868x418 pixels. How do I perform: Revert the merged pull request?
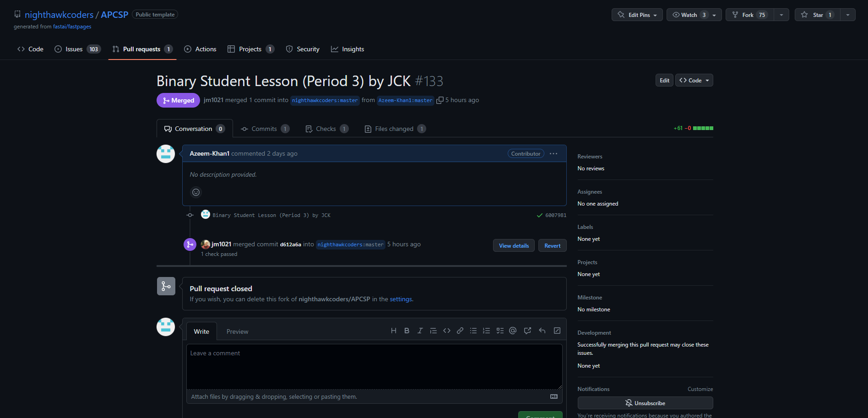point(552,245)
